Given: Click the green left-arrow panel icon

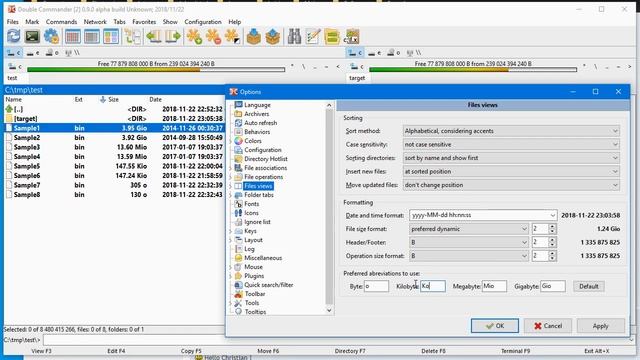Looking at the screenshot, I should click(x=153, y=37).
